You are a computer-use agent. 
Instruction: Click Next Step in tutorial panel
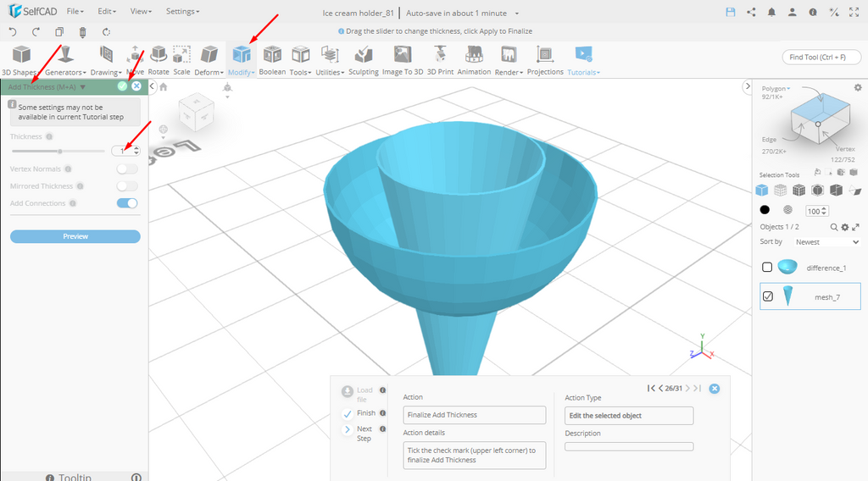coord(358,433)
